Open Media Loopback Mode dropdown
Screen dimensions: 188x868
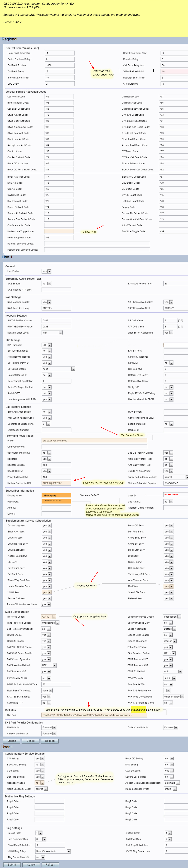pyautogui.click(x=41, y=789)
